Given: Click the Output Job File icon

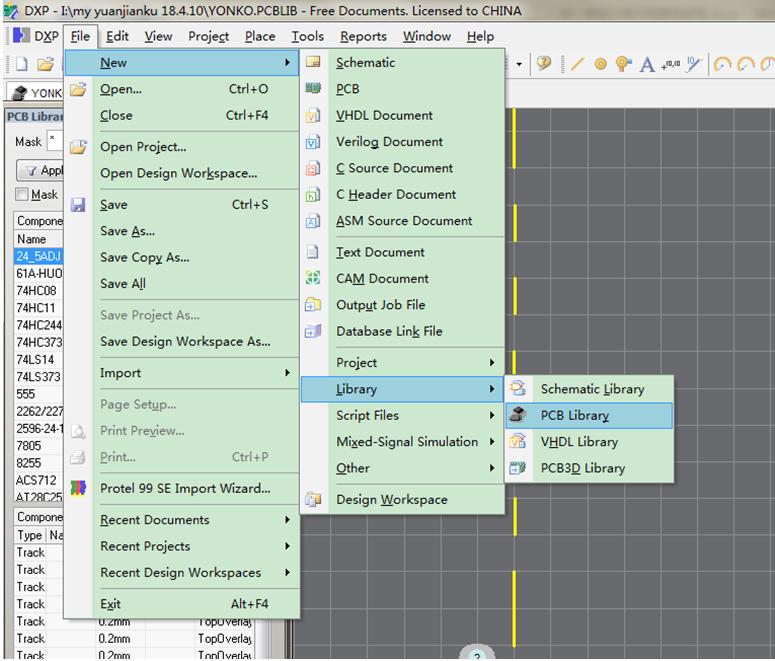Looking at the screenshot, I should 313,305.
